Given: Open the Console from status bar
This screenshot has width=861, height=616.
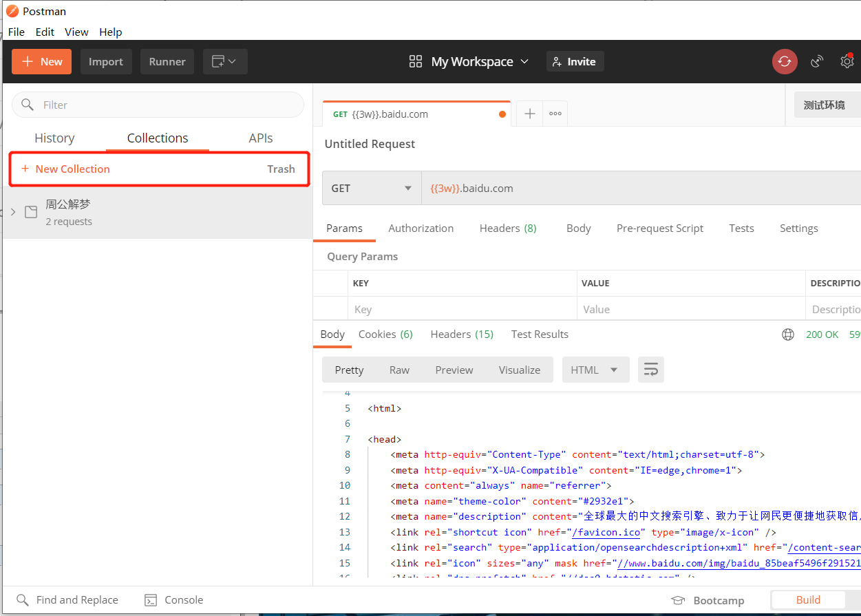Looking at the screenshot, I should click(x=174, y=600).
